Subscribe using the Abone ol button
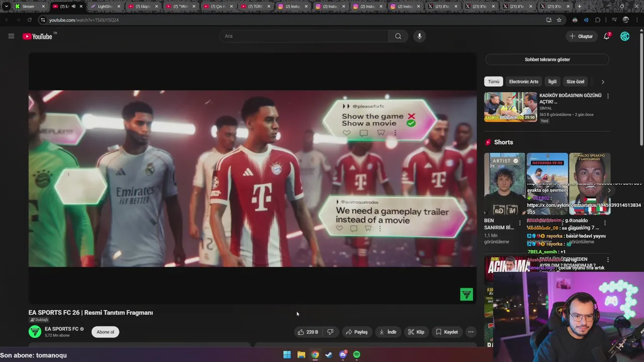 (105, 332)
